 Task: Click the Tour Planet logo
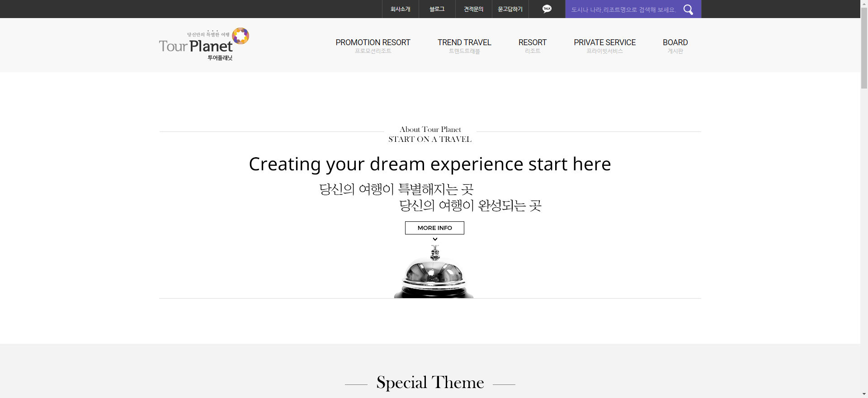pyautogui.click(x=204, y=45)
